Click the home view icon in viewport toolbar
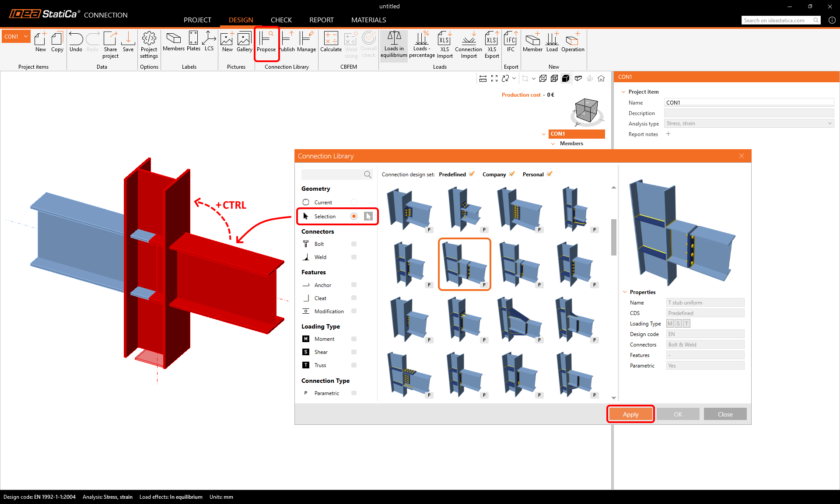This screenshot has width=840, height=504. click(x=601, y=78)
